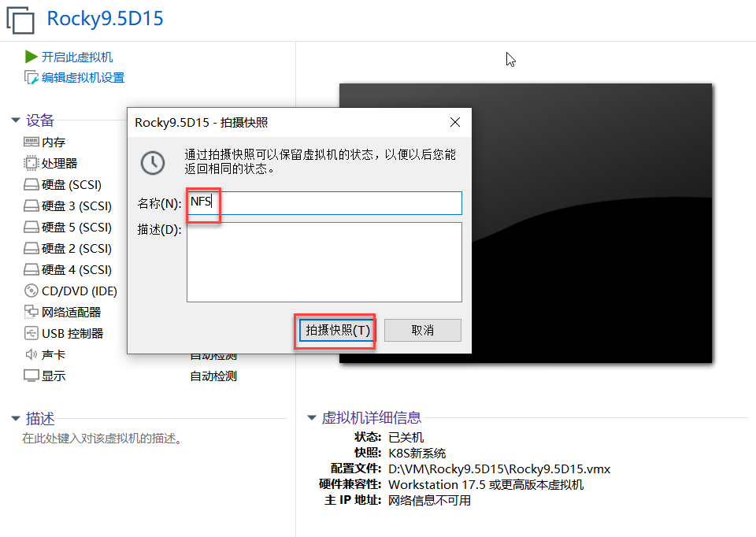Select the 处理器 processor icon
The height and width of the screenshot is (537, 756).
click(31, 164)
